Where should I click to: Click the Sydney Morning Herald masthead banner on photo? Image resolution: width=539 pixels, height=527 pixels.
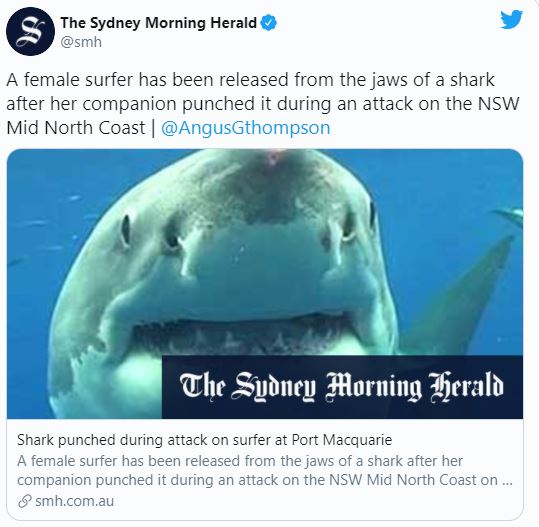tap(342, 387)
